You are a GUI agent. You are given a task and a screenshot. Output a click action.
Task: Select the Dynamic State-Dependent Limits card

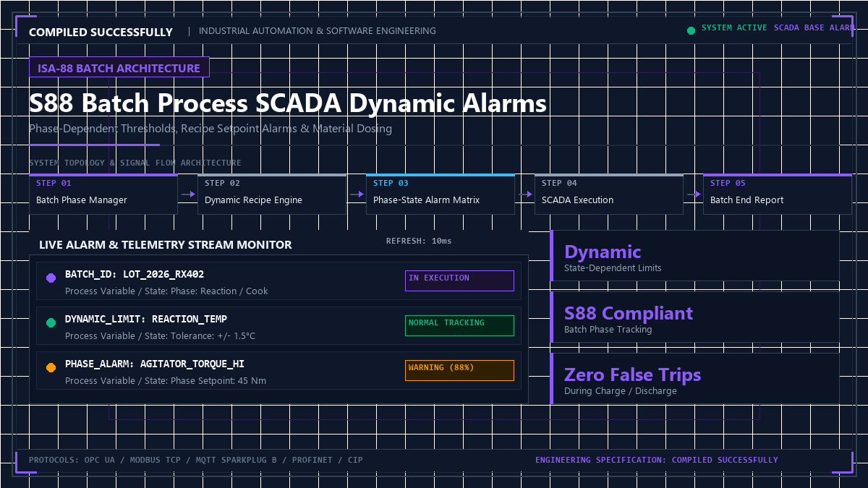pyautogui.click(x=695, y=255)
